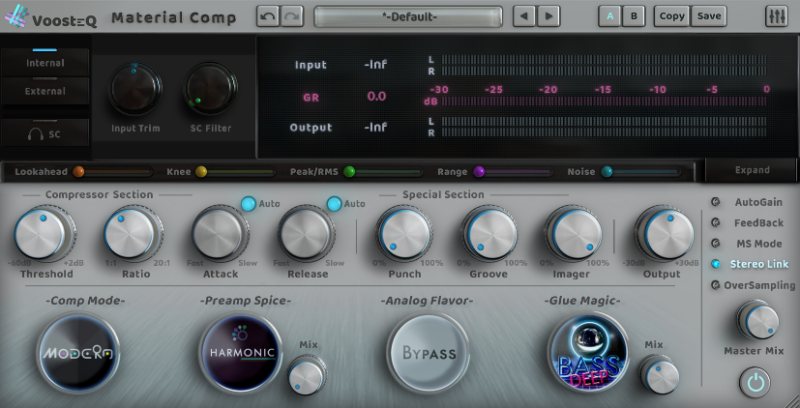Toggle the plugin power button

click(x=755, y=382)
